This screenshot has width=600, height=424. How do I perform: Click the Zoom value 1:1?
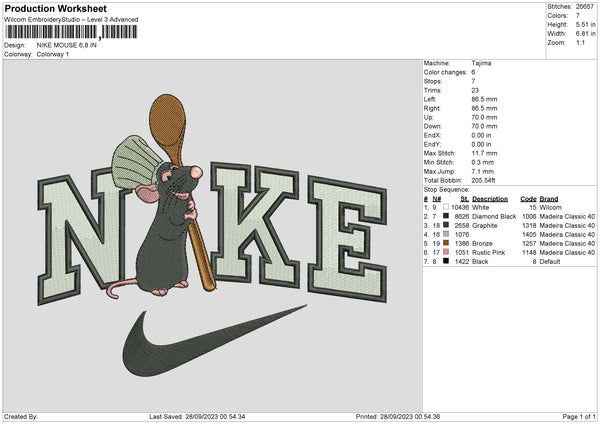(580, 43)
